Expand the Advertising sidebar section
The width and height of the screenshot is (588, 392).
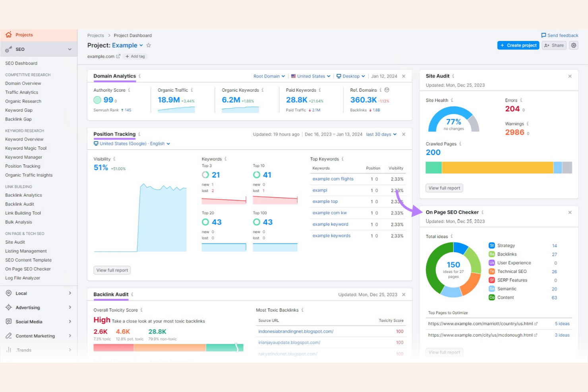70,307
